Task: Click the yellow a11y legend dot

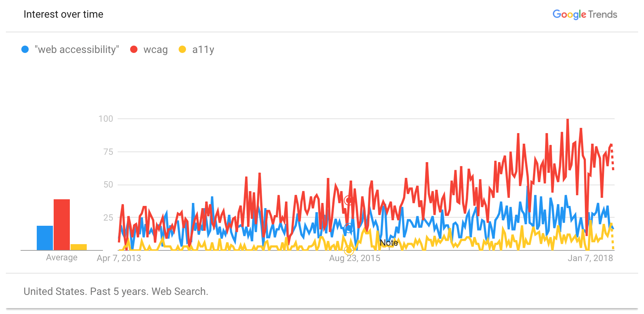Action: [182, 49]
